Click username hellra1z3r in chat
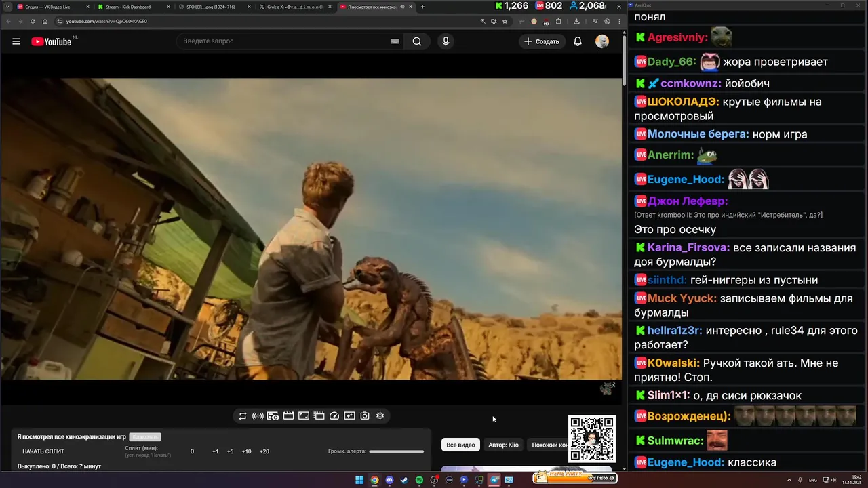 [675, 331]
